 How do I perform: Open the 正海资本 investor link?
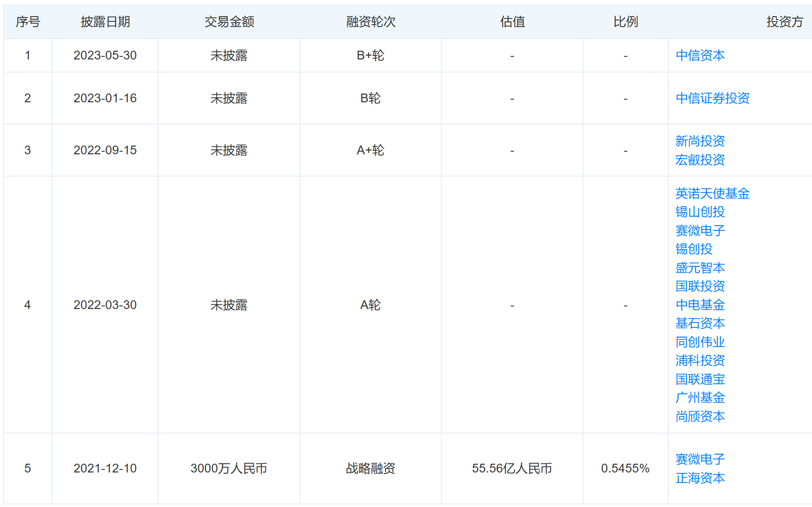click(x=700, y=478)
